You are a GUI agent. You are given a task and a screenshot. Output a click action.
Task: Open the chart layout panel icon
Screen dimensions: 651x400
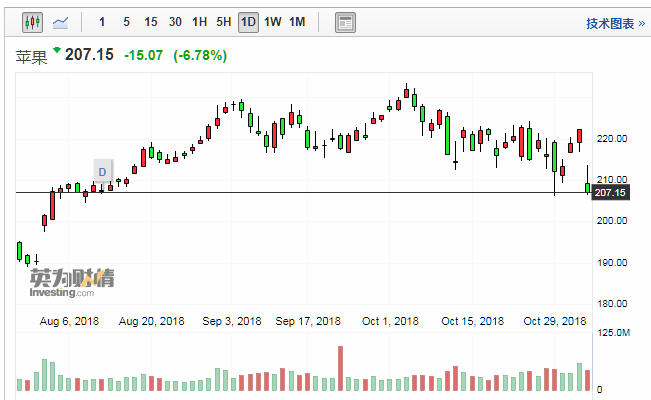point(345,21)
